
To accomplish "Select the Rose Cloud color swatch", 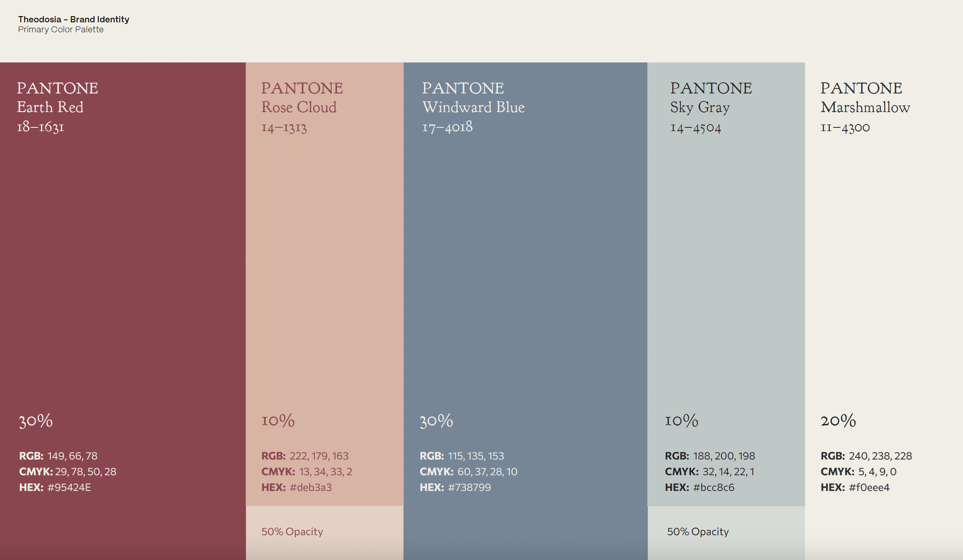I will pyautogui.click(x=325, y=284).
